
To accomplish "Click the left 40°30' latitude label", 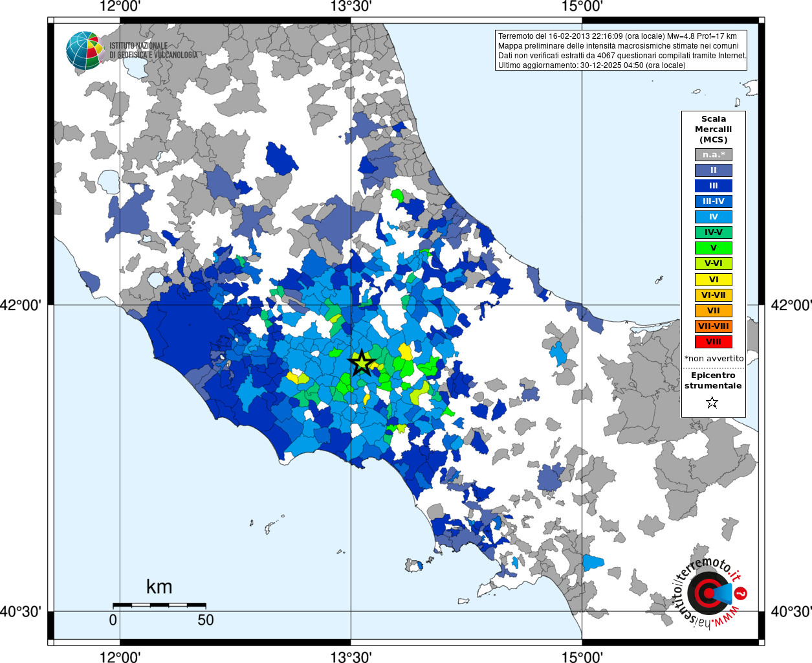I will [21, 611].
